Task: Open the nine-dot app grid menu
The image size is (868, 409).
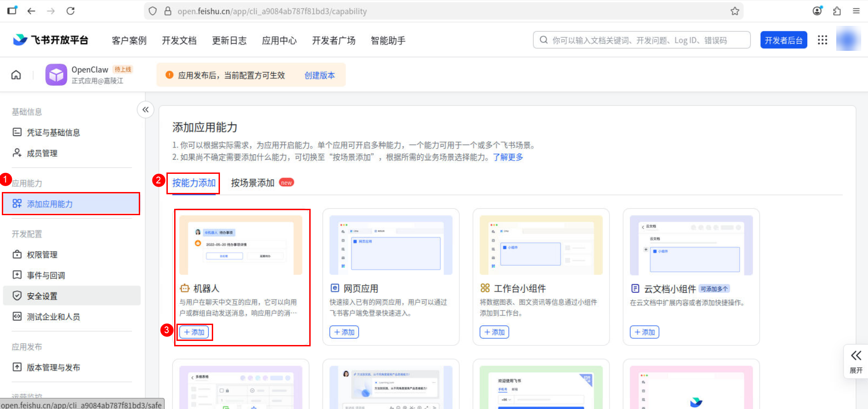Action: [x=822, y=40]
